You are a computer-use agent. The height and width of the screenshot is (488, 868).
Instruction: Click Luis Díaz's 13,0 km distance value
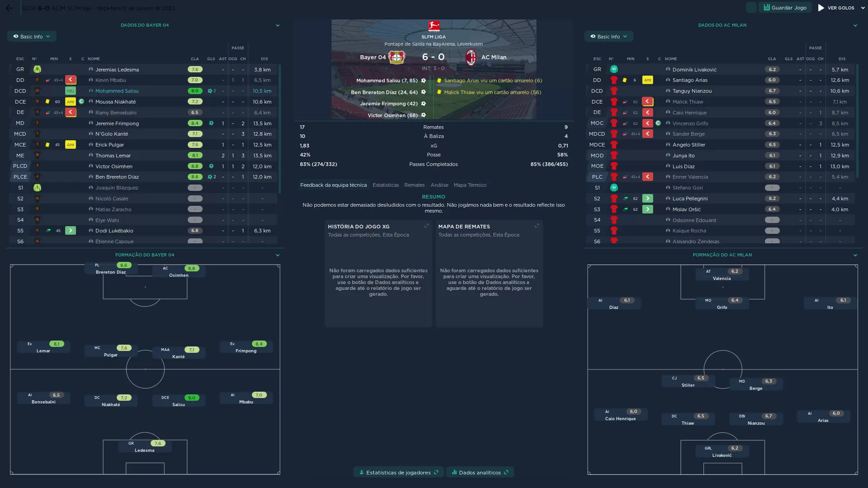coord(840,166)
